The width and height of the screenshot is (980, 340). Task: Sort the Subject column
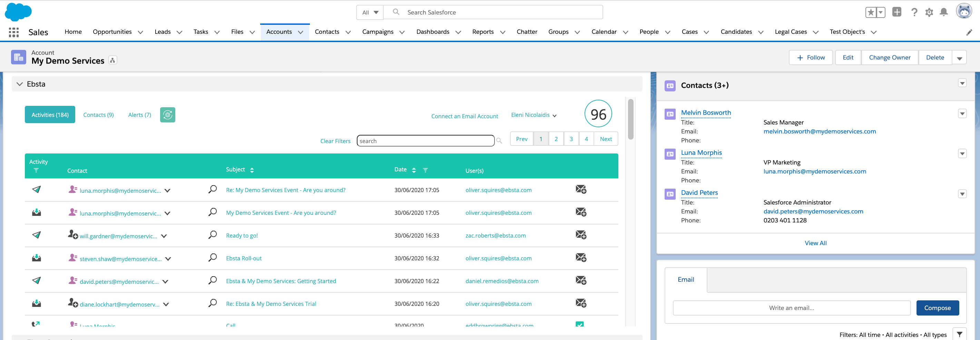(252, 170)
